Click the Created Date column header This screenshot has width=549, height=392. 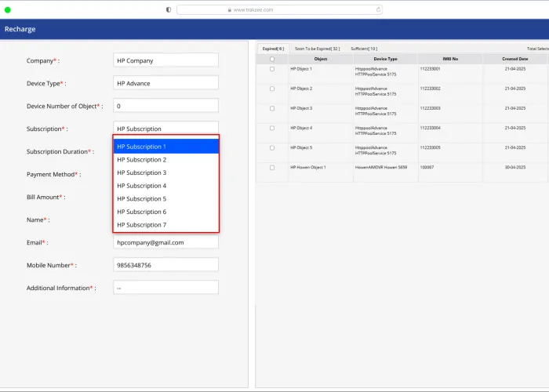click(x=514, y=59)
